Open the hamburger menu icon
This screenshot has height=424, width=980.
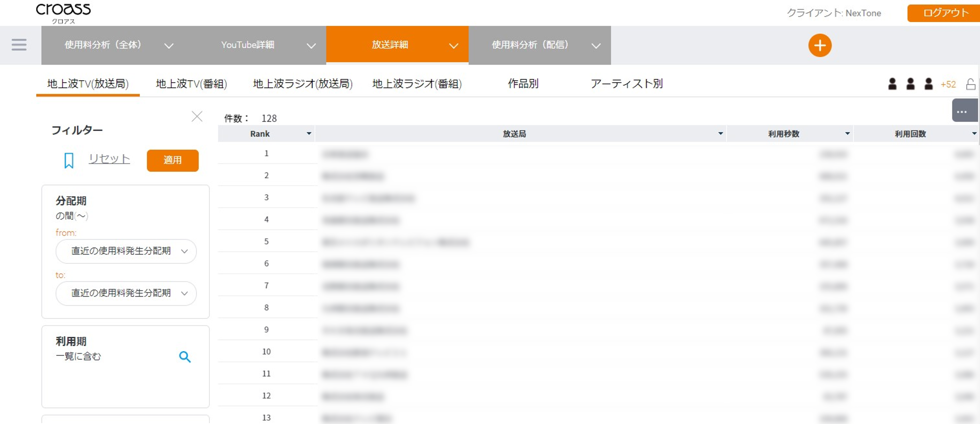19,45
